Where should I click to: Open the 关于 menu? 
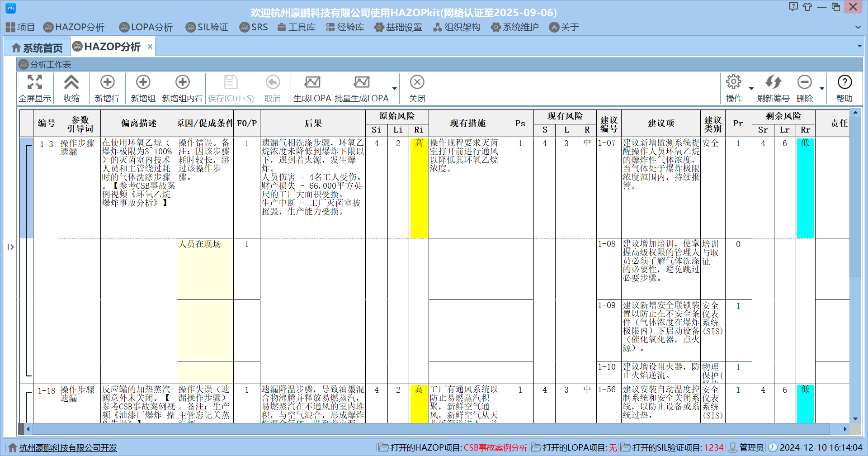[x=564, y=27]
